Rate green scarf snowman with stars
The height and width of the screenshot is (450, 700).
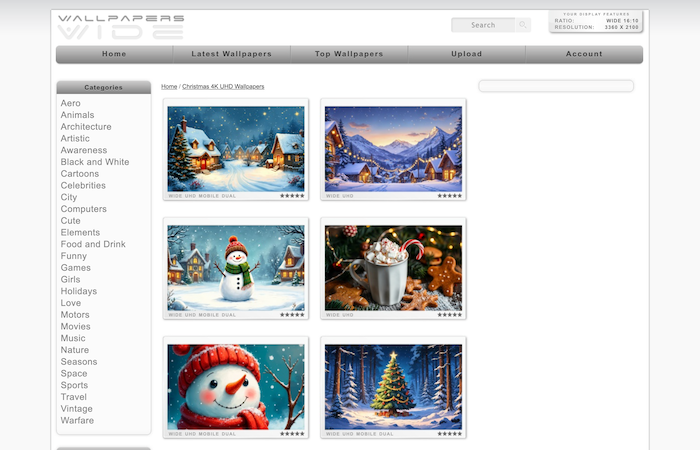pos(292,315)
